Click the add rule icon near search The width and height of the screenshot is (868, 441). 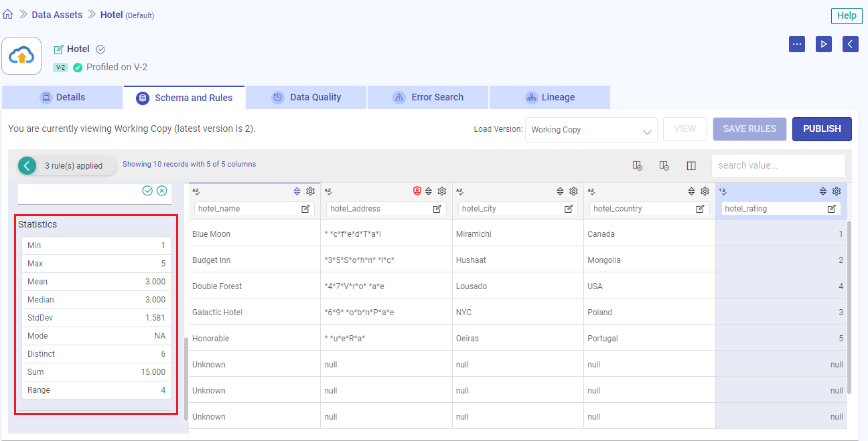point(637,165)
